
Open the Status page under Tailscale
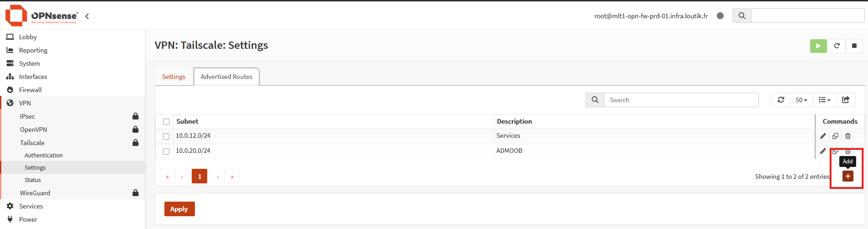[x=33, y=180]
